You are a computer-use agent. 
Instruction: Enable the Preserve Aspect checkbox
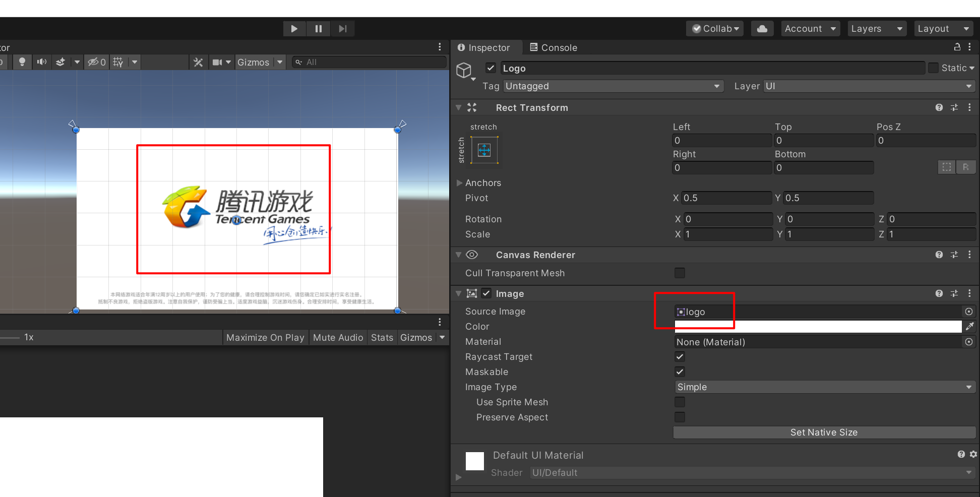(x=680, y=417)
